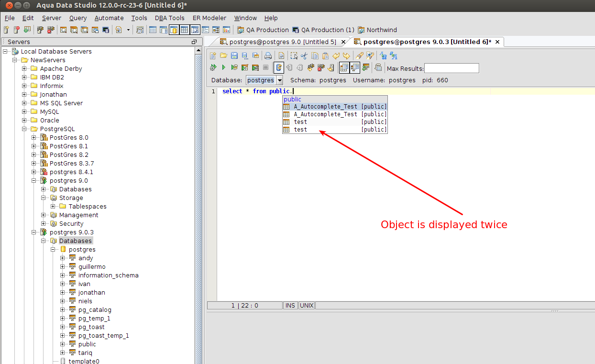Image resolution: width=595 pixels, height=364 pixels.
Task: Click the Save floppy disk icon
Action: pyautogui.click(x=234, y=55)
